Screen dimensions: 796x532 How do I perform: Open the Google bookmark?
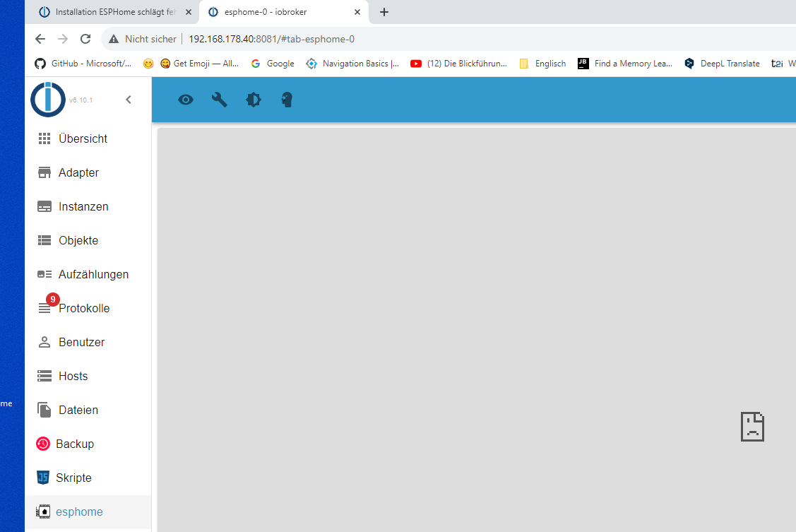(273, 64)
